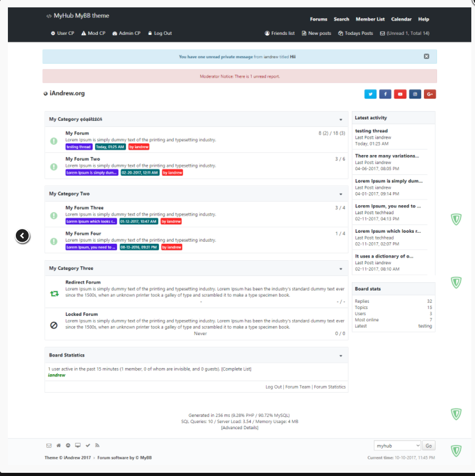This screenshot has height=476, width=475.
Task: Open the Member List menu item
Action: pos(370,19)
